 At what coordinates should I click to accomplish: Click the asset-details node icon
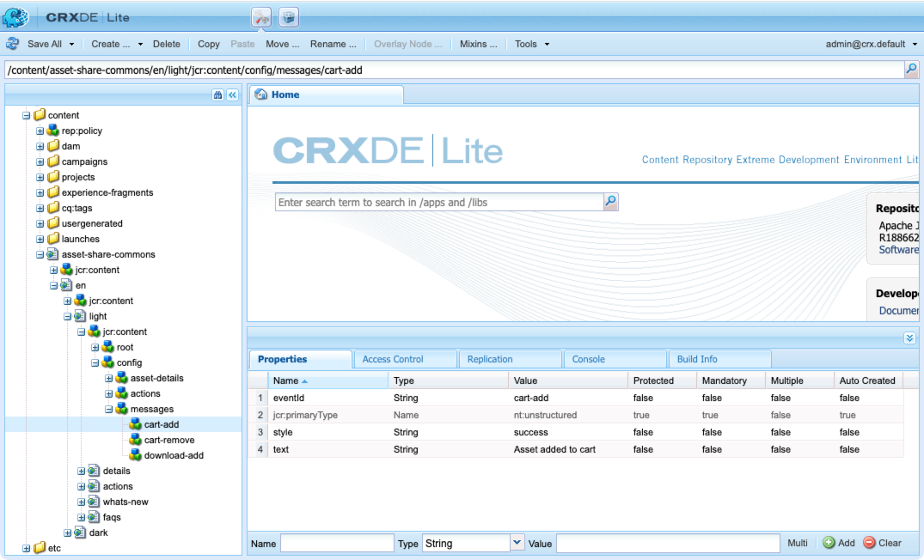[121, 377]
